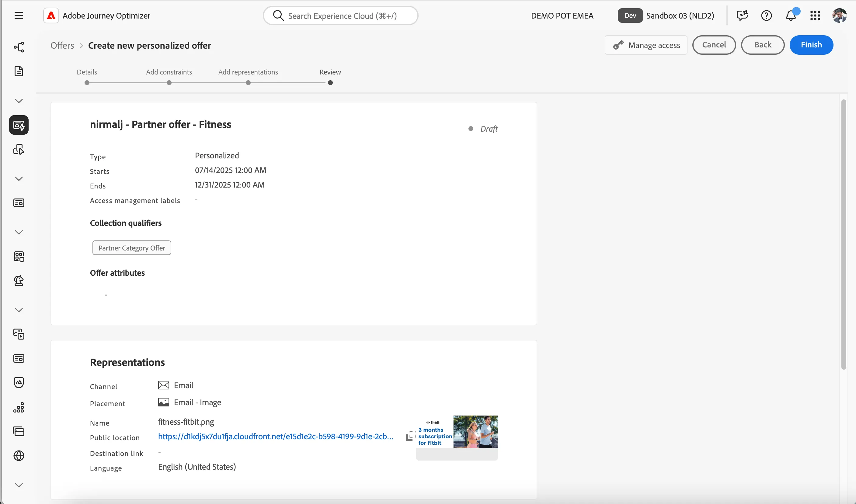This screenshot has height=504, width=856.
Task: Open the globe sidebar icon
Action: point(19,456)
